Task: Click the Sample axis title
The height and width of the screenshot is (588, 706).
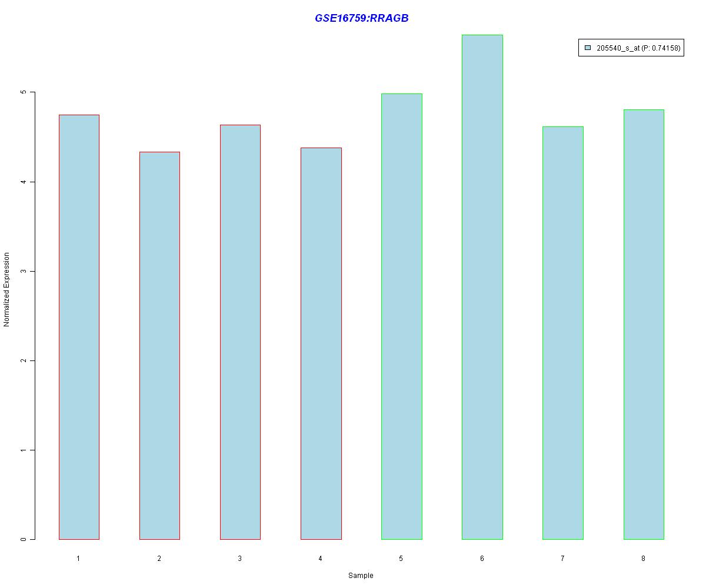Action: [361, 576]
